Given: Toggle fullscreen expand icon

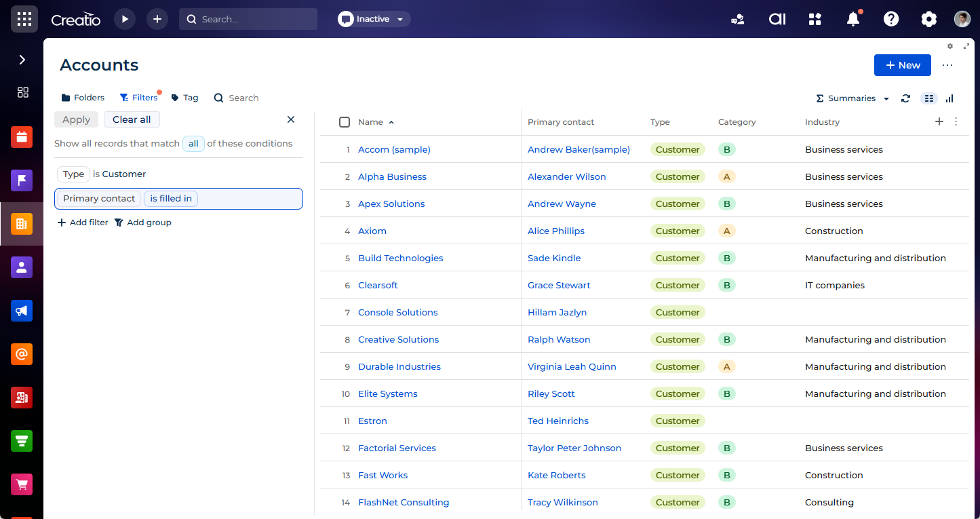Looking at the screenshot, I should tap(966, 46).
